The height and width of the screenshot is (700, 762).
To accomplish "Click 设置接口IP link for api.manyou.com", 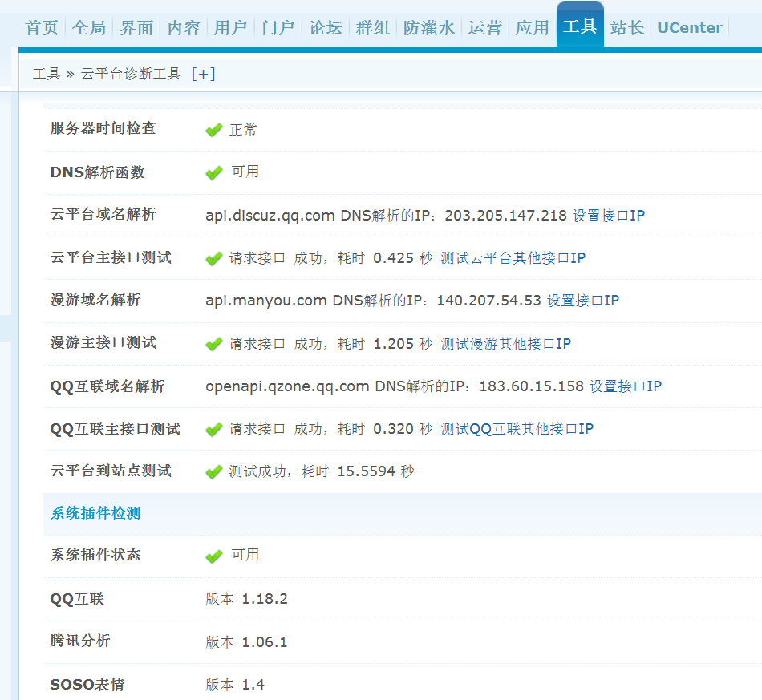I will coord(582,301).
